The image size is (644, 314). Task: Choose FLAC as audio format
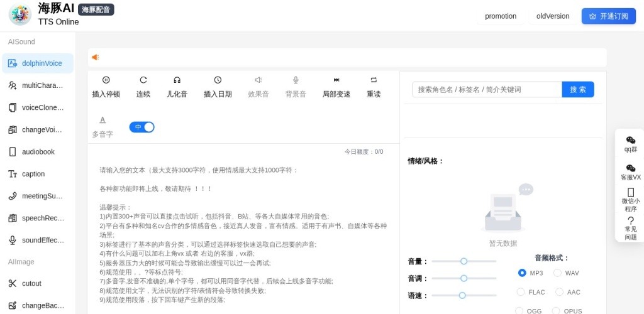(521, 292)
